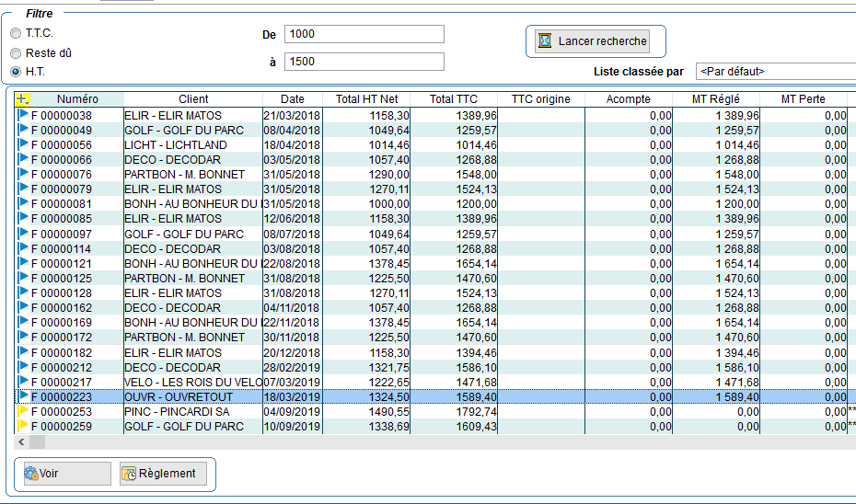Click blue flag of invoice F 00000172
856x504 pixels.
23,336
